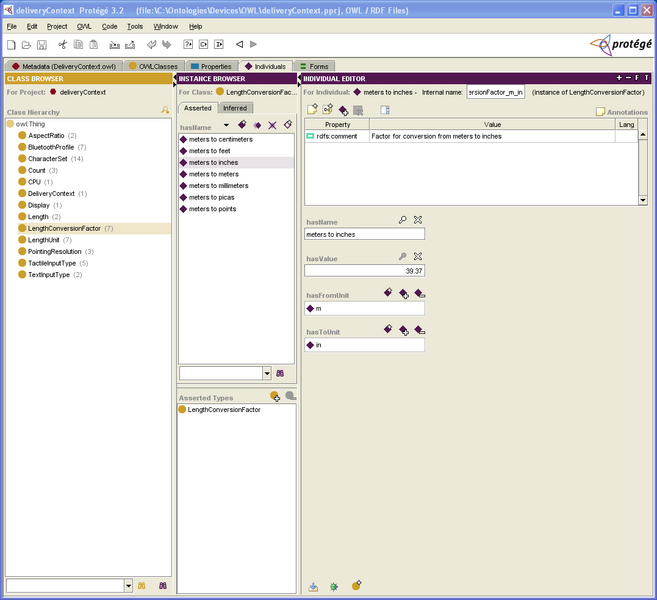This screenshot has width=657, height=600.
Task: Switch to the Metadata (DeliveryContext.owl) tab
Action: point(64,66)
